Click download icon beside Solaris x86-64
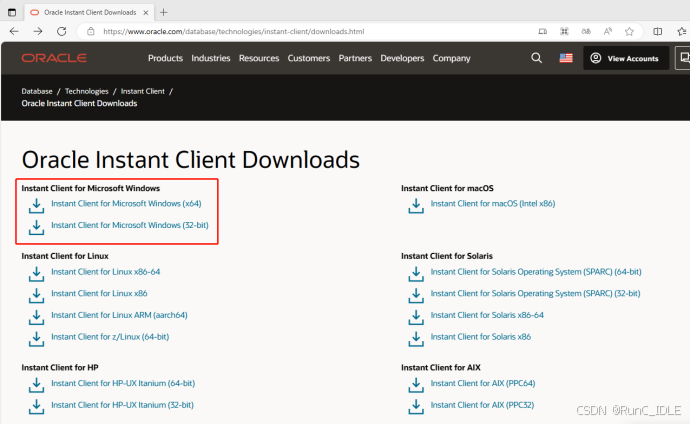Viewport: 691px width, 424px height. (416, 317)
